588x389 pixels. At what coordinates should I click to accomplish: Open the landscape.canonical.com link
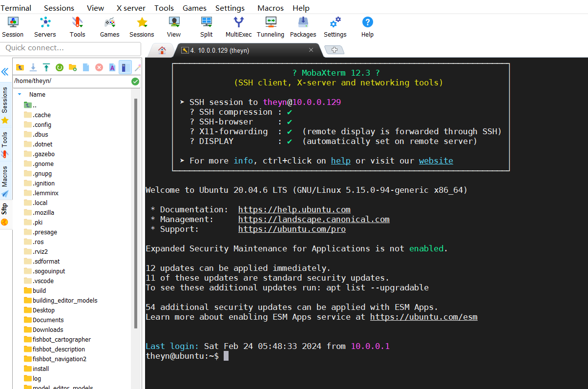[x=314, y=219]
